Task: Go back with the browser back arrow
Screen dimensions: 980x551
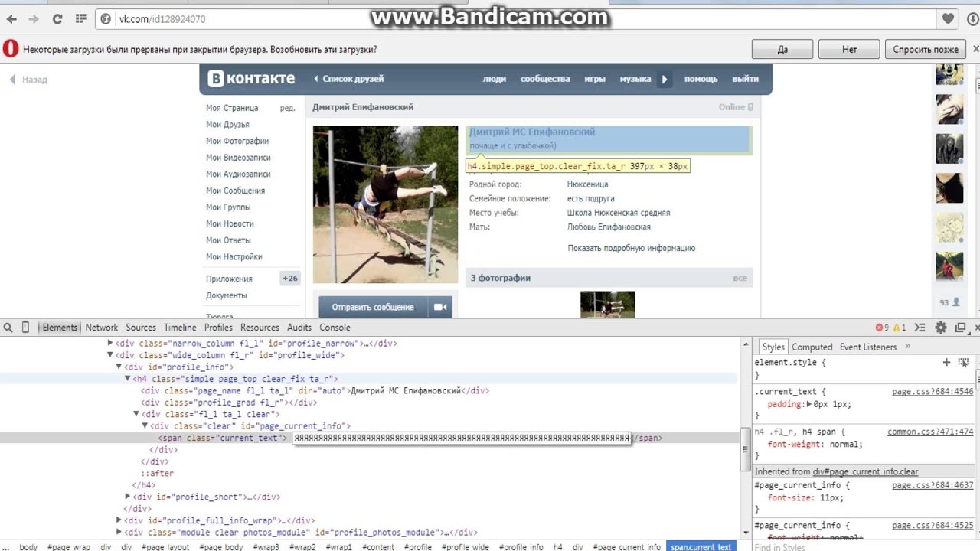Action: (11, 19)
